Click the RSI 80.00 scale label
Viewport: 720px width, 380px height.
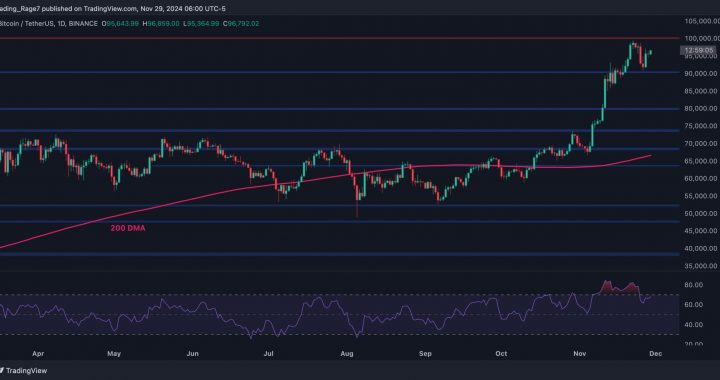694,285
